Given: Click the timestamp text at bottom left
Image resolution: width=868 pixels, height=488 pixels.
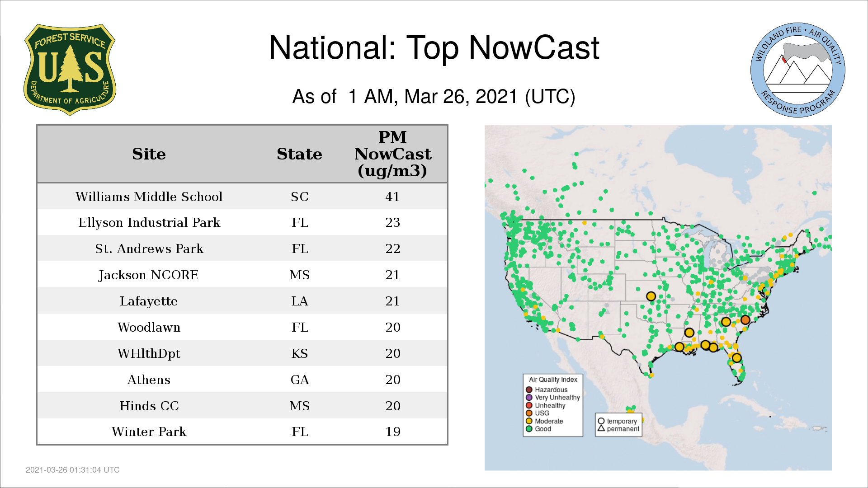Looking at the screenshot, I should pyautogui.click(x=73, y=470).
